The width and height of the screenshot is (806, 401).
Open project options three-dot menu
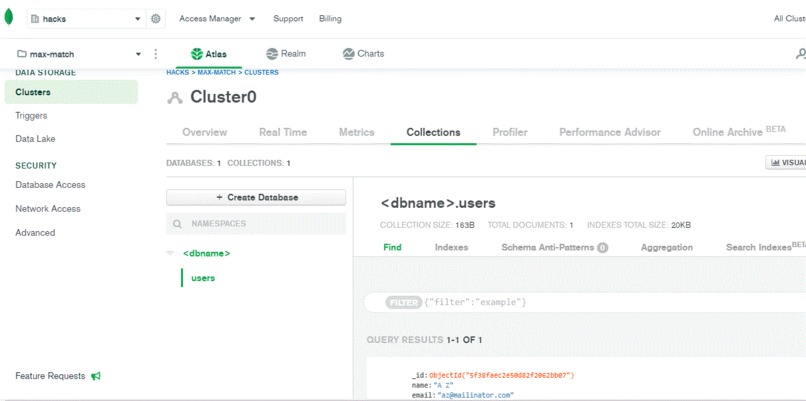[156, 54]
